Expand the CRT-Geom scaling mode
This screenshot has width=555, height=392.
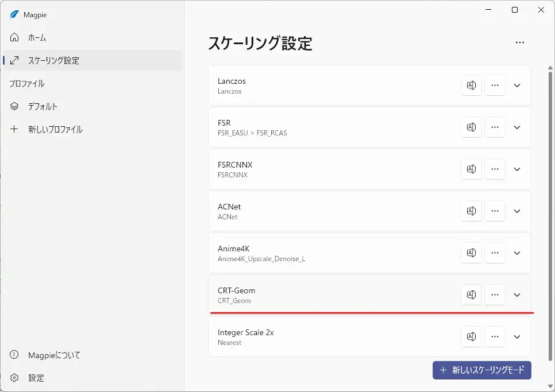pos(517,294)
